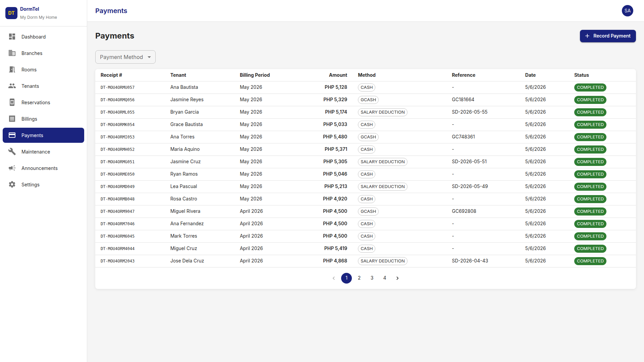Click the Tenants people icon

(x=12, y=86)
